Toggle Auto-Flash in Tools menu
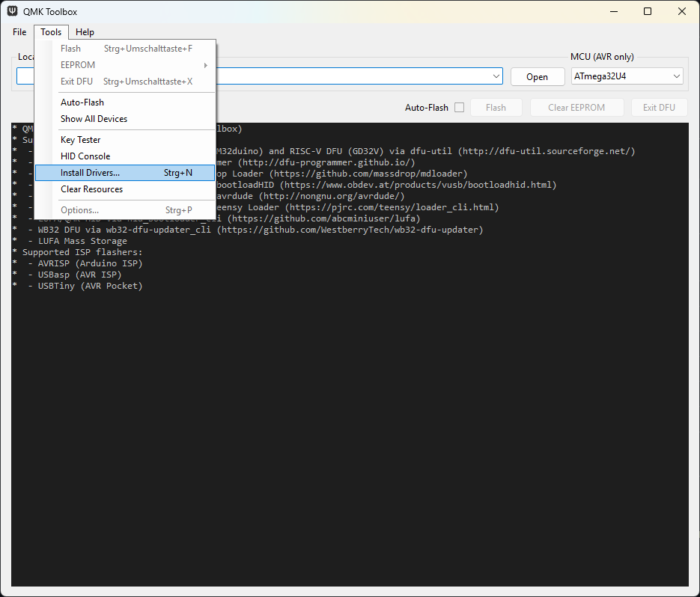Screen dimensions: 700x597 pos(125,102)
